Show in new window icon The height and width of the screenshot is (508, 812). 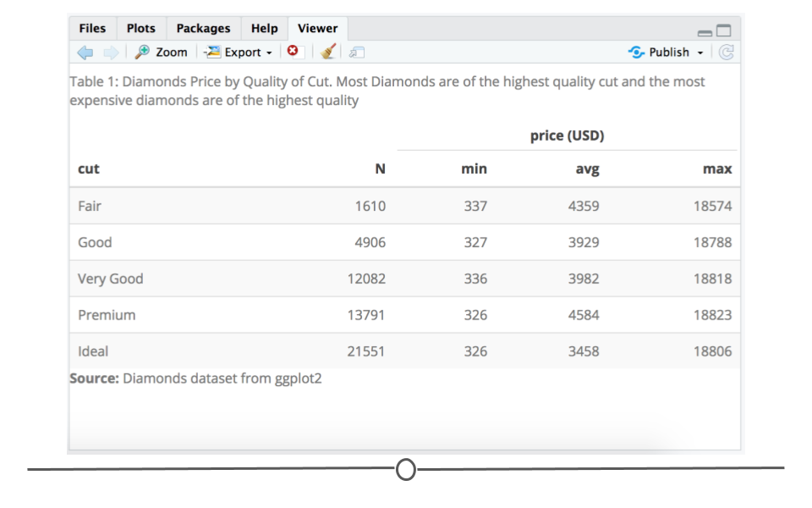[x=357, y=52]
